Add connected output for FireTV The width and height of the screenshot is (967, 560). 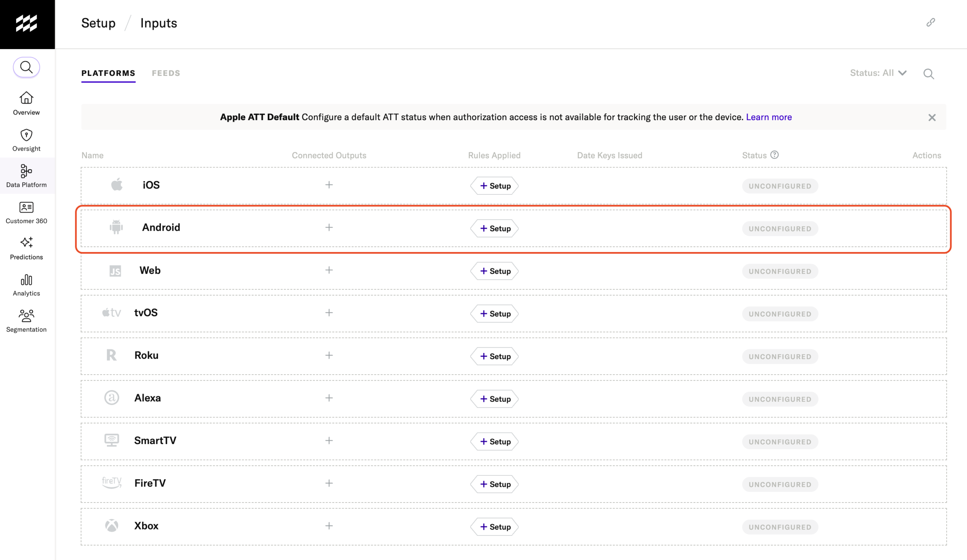click(329, 483)
